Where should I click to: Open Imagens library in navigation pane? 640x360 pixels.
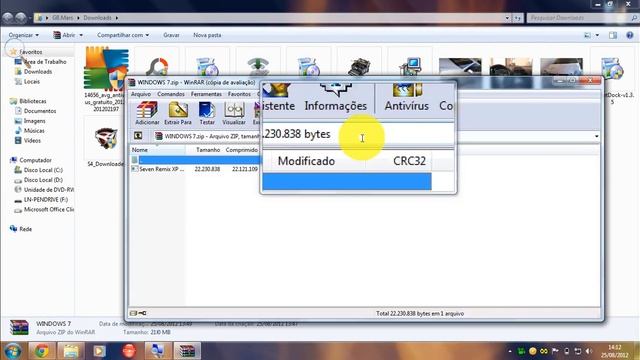(x=34, y=121)
